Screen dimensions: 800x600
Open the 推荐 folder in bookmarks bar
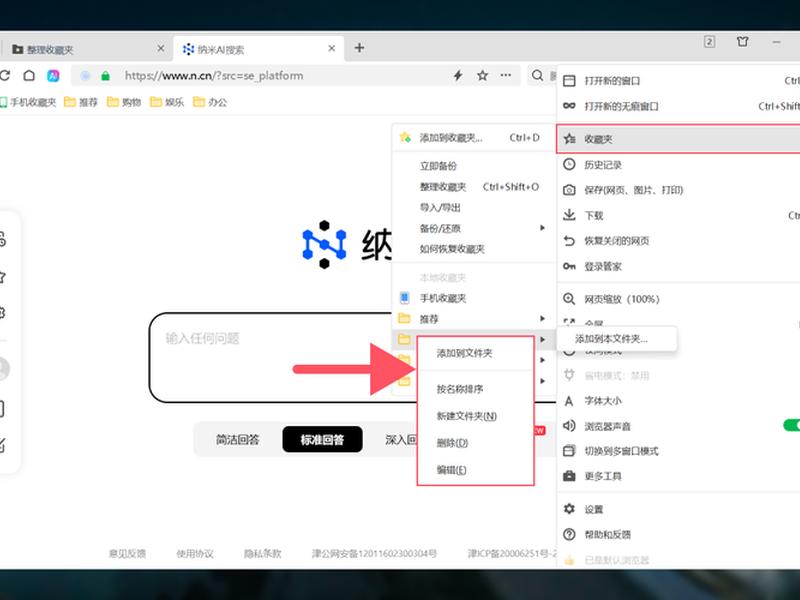click(x=81, y=103)
